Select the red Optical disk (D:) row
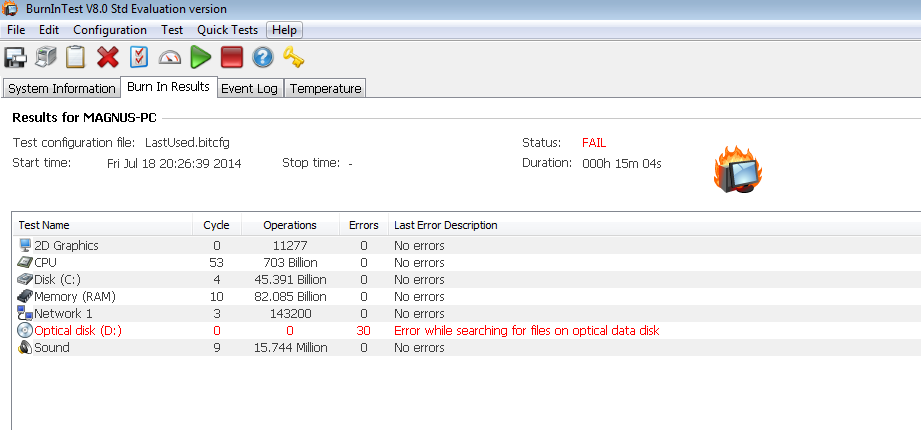Image resolution: width=921 pixels, height=430 pixels. point(467,331)
